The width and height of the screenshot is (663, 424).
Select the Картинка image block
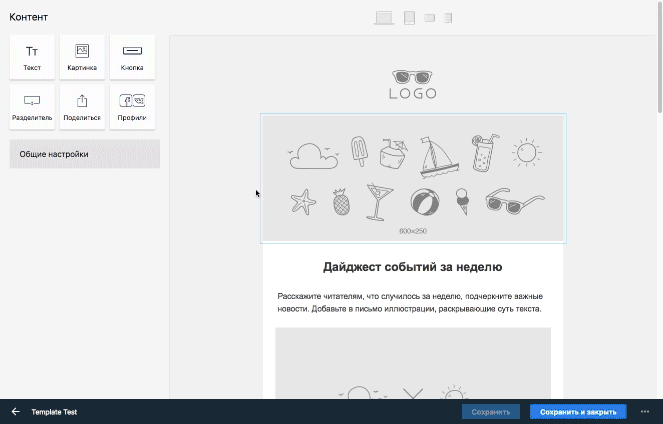pyautogui.click(x=82, y=57)
